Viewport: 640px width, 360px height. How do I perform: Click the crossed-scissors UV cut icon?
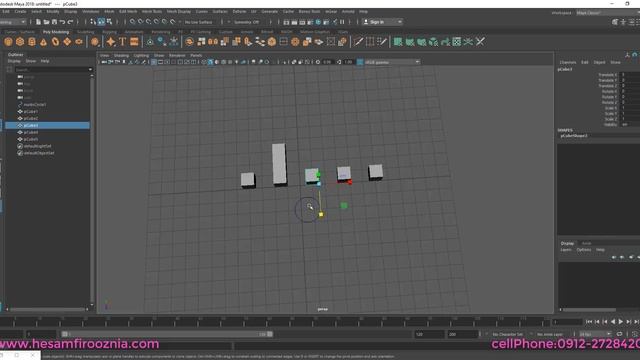[480, 42]
